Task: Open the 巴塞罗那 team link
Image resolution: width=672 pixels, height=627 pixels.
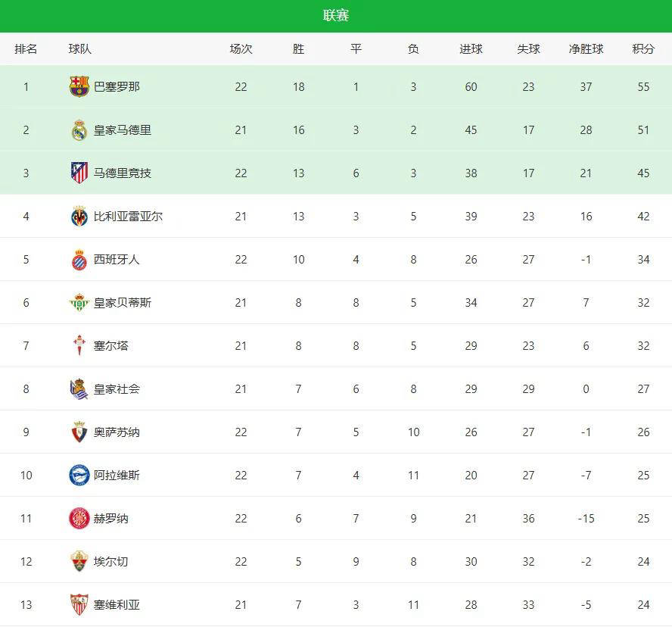Action: coord(117,86)
